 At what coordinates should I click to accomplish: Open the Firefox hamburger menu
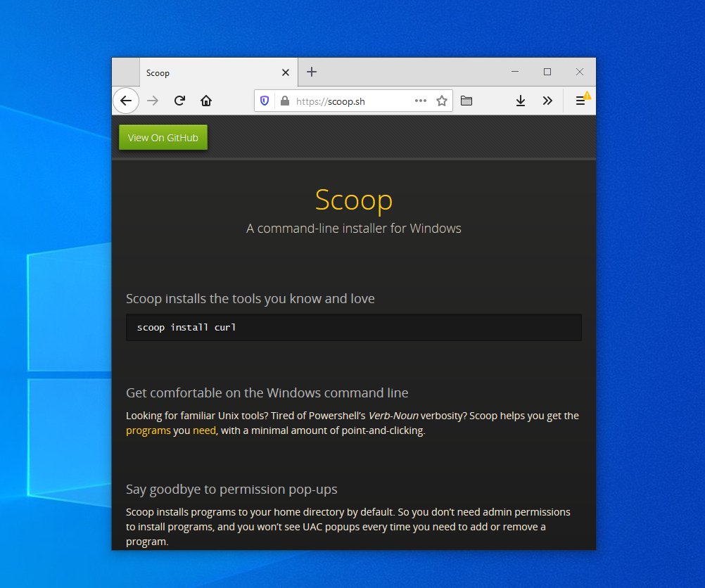[x=581, y=101]
